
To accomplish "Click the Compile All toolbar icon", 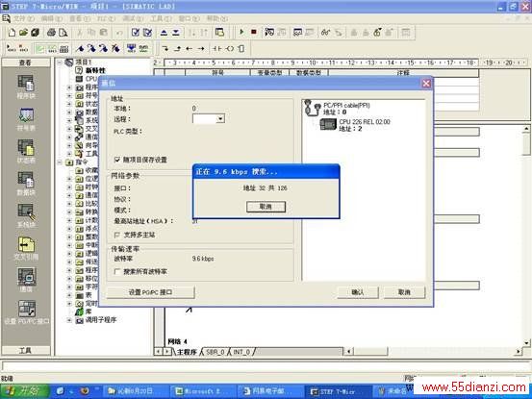I will (x=147, y=33).
